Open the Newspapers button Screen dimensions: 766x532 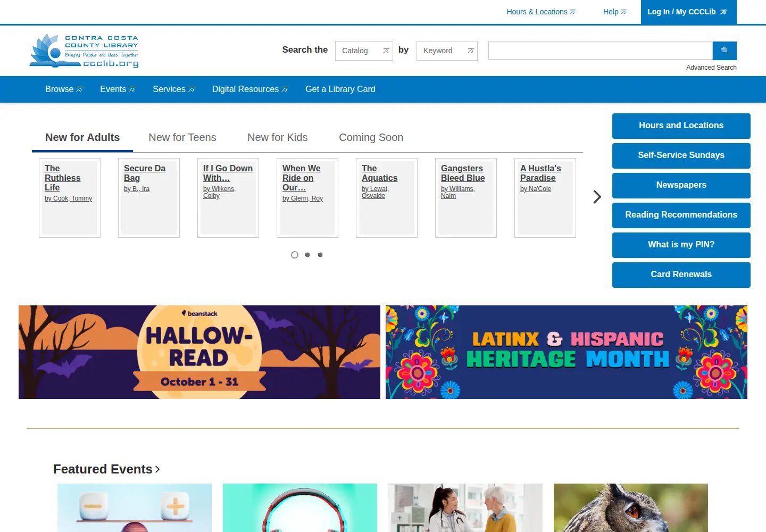[681, 186]
